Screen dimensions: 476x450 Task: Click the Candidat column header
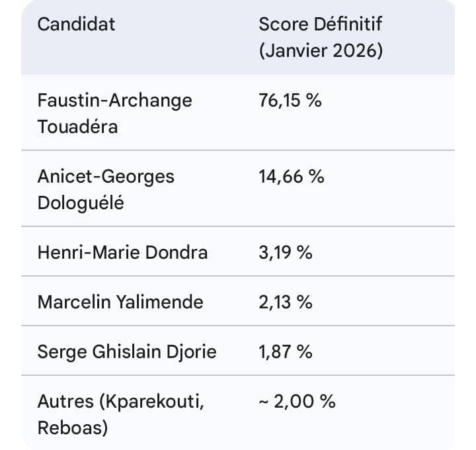pyautogui.click(x=76, y=24)
